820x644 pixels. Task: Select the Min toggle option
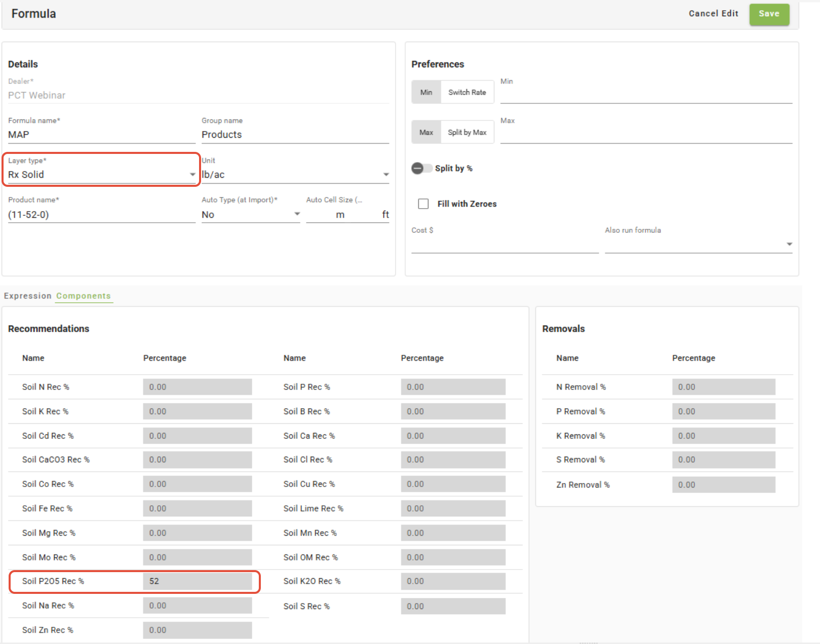coord(426,92)
